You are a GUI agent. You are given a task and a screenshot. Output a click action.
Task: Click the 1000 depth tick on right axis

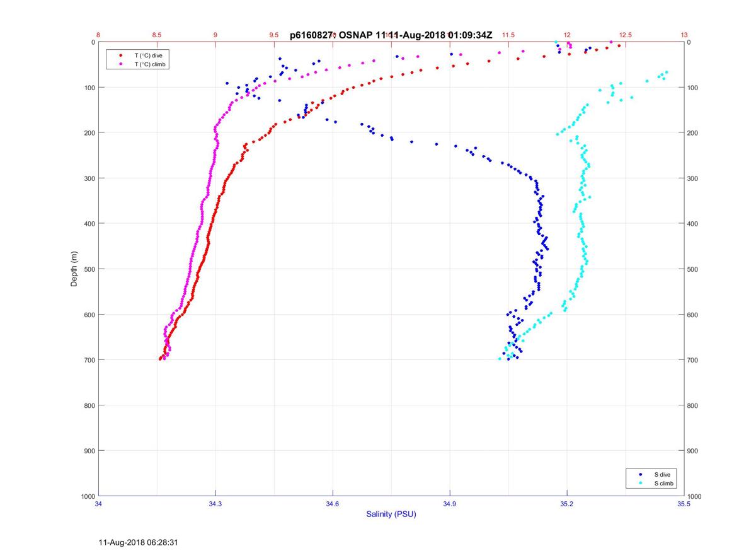tap(695, 496)
